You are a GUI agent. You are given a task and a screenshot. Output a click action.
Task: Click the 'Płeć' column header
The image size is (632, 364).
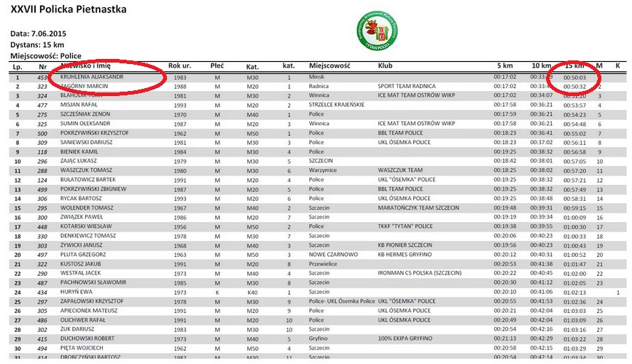pyautogui.click(x=216, y=66)
